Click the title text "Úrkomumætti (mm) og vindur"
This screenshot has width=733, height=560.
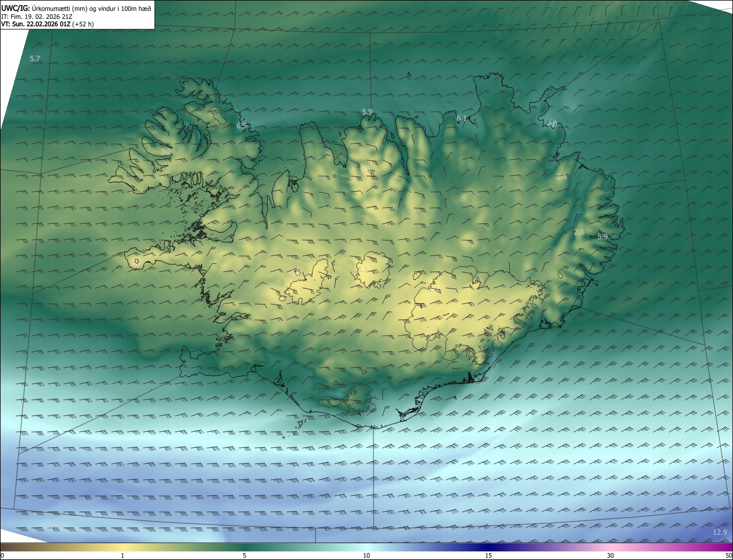tap(74, 8)
